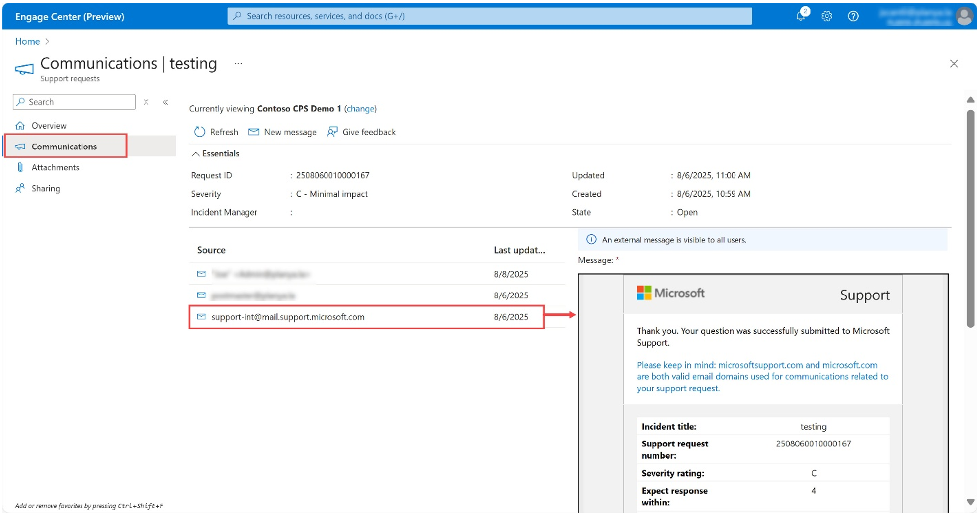Open the notifications bell icon
980x516 pixels.
pos(801,16)
